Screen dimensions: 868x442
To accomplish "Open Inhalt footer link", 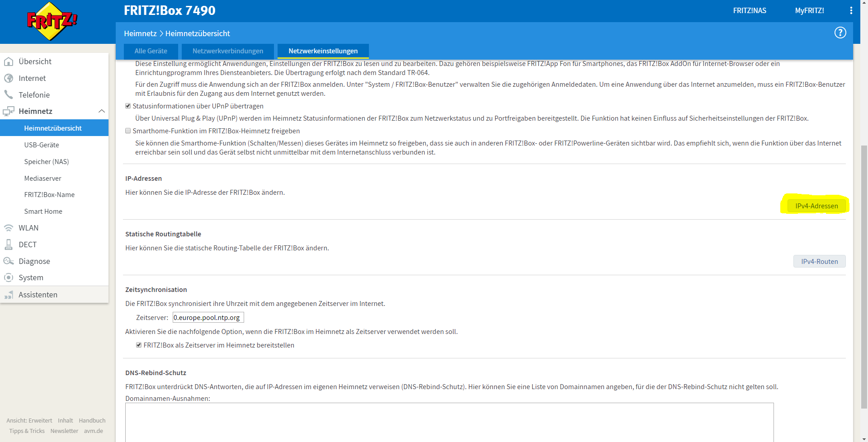I will point(65,420).
